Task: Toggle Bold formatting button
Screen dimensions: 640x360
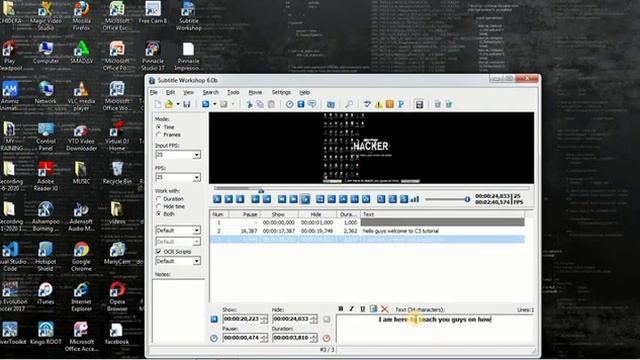Action: (341, 309)
